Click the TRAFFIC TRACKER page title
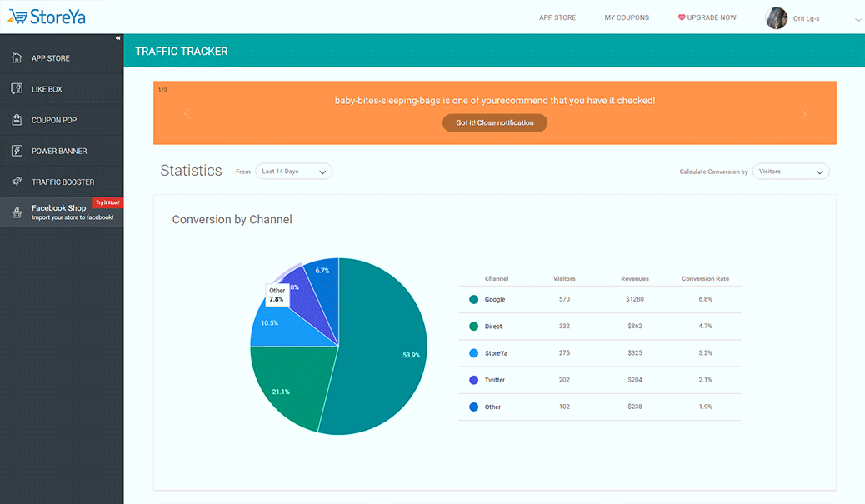The image size is (865, 504). pos(182,52)
